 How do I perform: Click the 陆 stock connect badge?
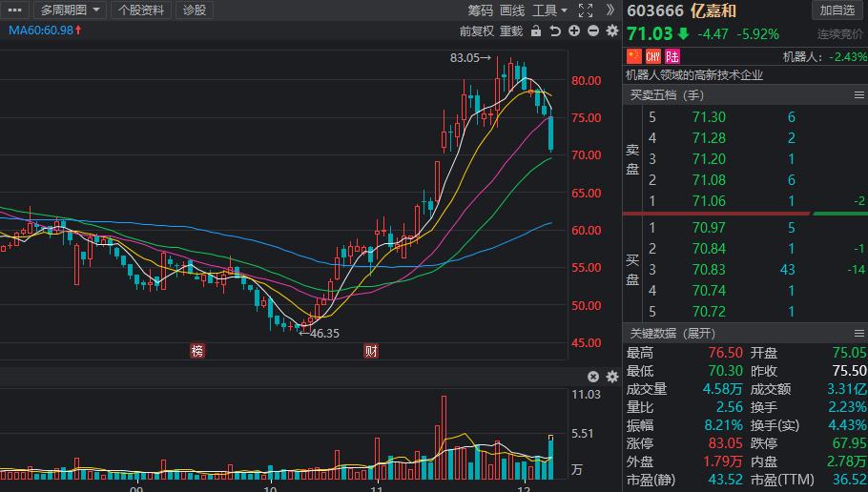tap(672, 56)
